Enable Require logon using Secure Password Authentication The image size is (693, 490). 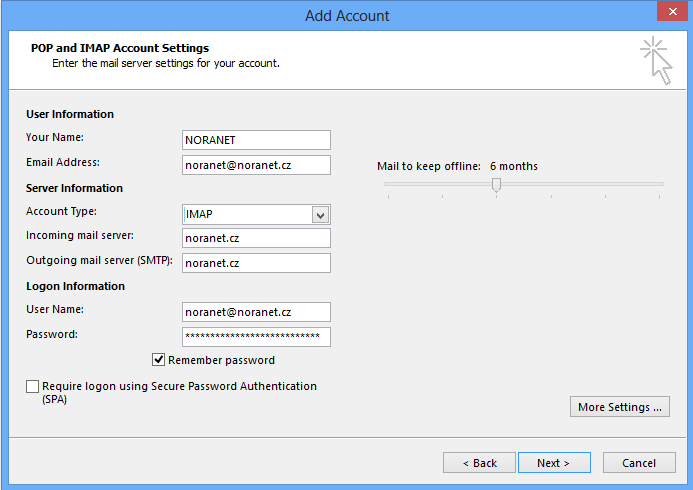pyautogui.click(x=33, y=386)
